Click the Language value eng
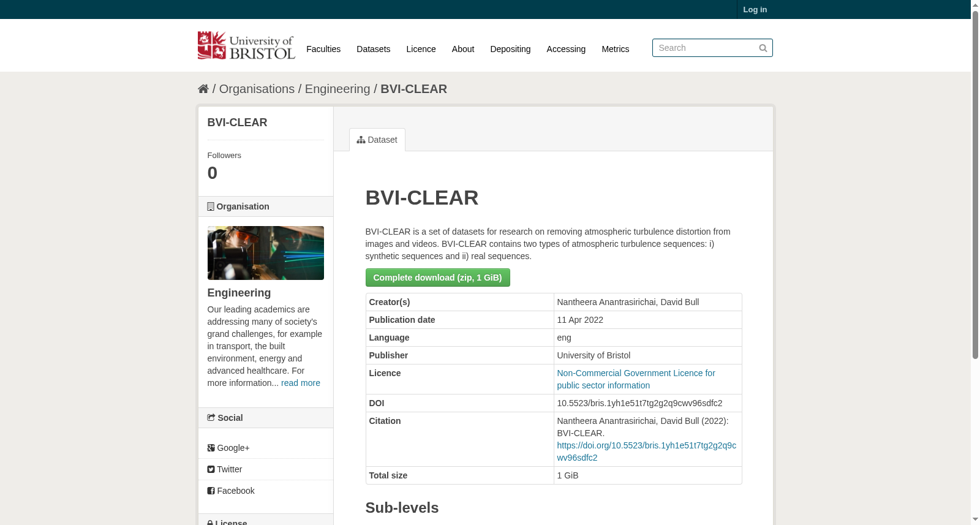 tap(564, 338)
